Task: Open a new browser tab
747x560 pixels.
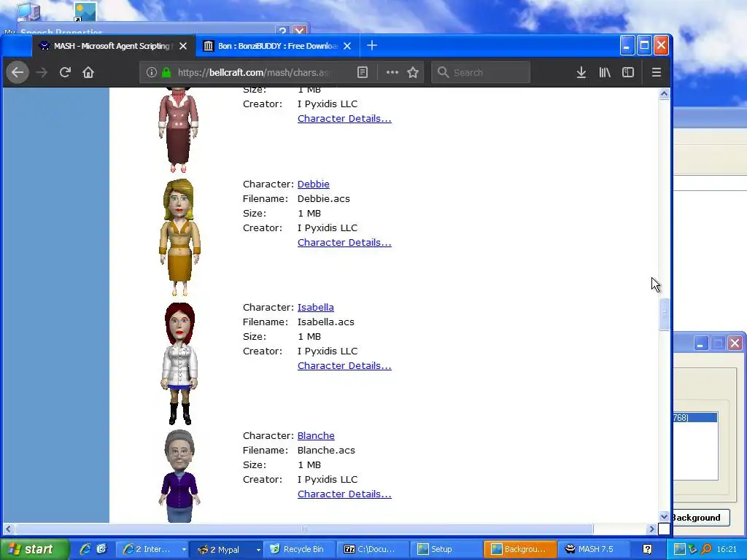Action: 372,46
